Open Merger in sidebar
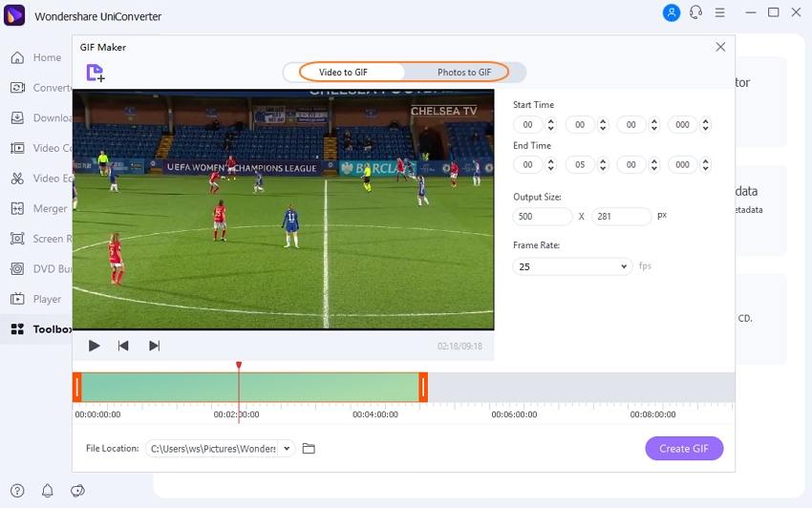The image size is (812, 508). click(x=39, y=209)
